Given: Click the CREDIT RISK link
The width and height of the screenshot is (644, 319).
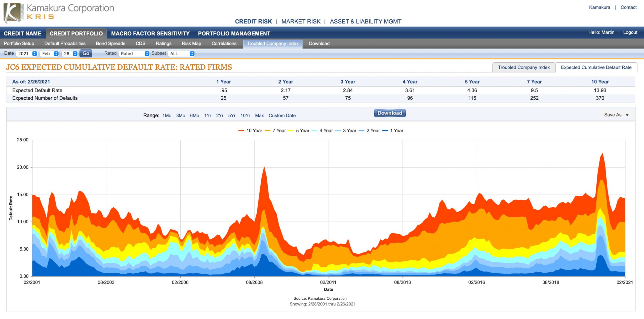Looking at the screenshot, I should 253,22.
